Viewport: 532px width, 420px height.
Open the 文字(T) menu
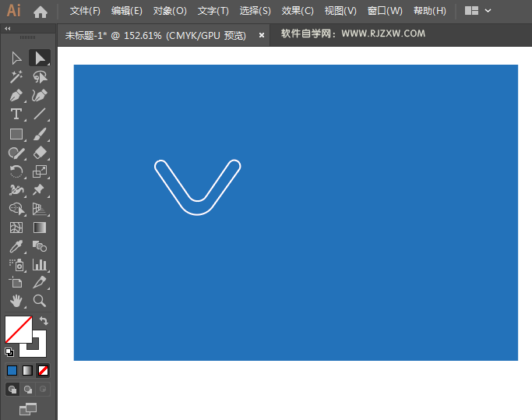pyautogui.click(x=213, y=11)
